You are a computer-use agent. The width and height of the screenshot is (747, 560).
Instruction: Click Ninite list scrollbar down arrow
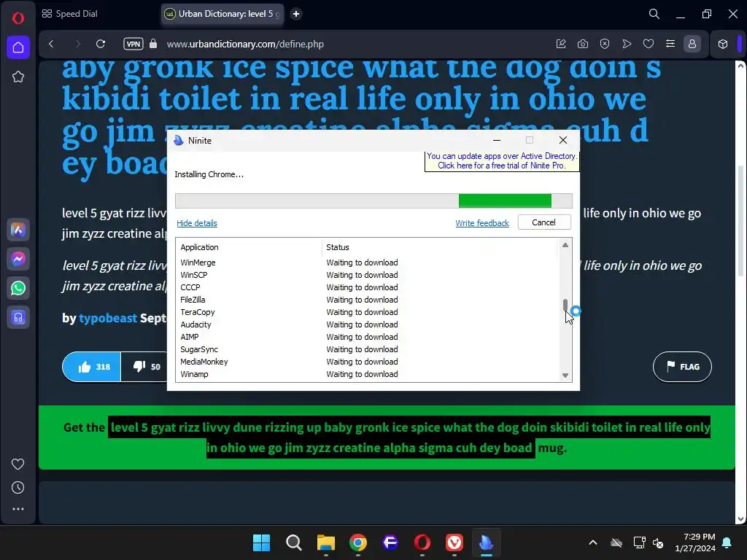click(x=565, y=376)
